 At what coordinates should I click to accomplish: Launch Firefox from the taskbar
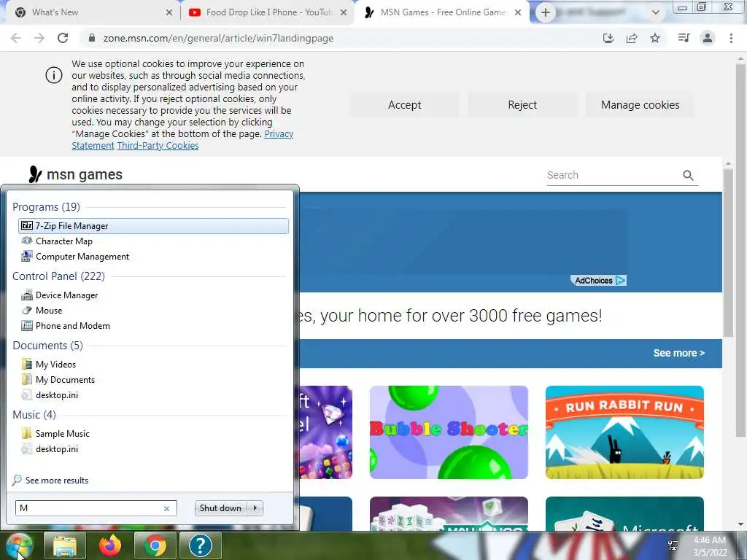(x=110, y=545)
